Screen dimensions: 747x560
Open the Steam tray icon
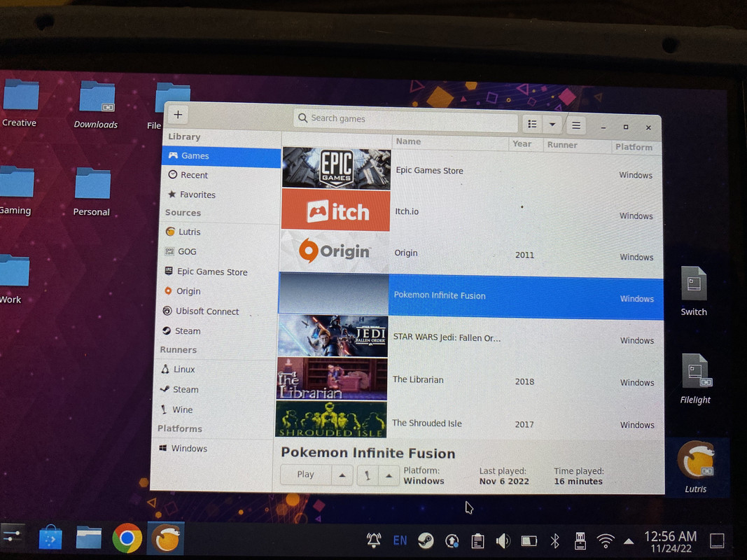426,540
